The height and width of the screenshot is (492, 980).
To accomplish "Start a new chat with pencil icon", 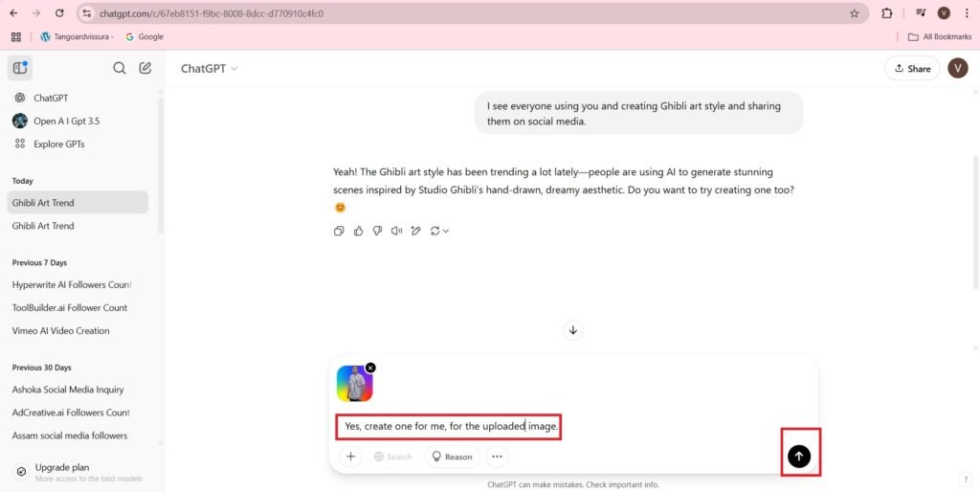I will point(145,68).
